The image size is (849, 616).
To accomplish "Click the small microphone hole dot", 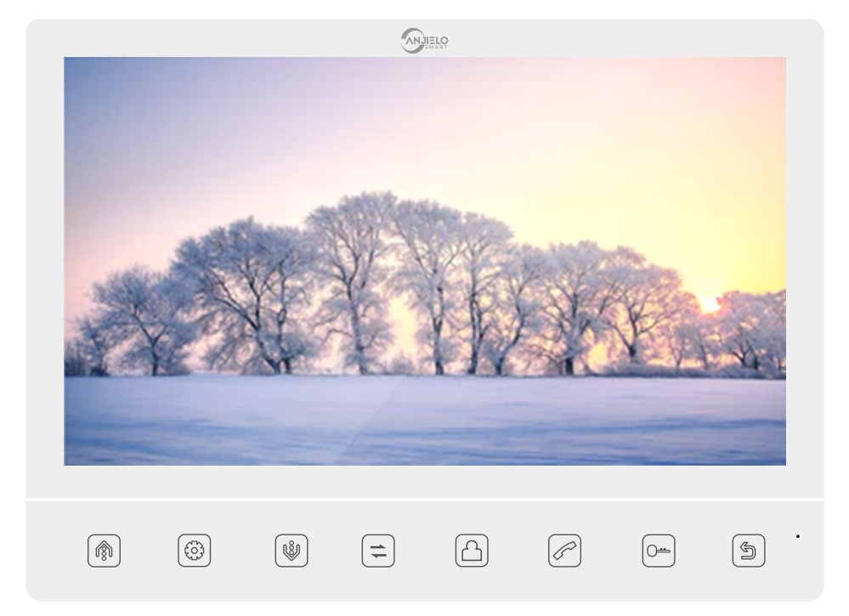I will click(x=797, y=536).
